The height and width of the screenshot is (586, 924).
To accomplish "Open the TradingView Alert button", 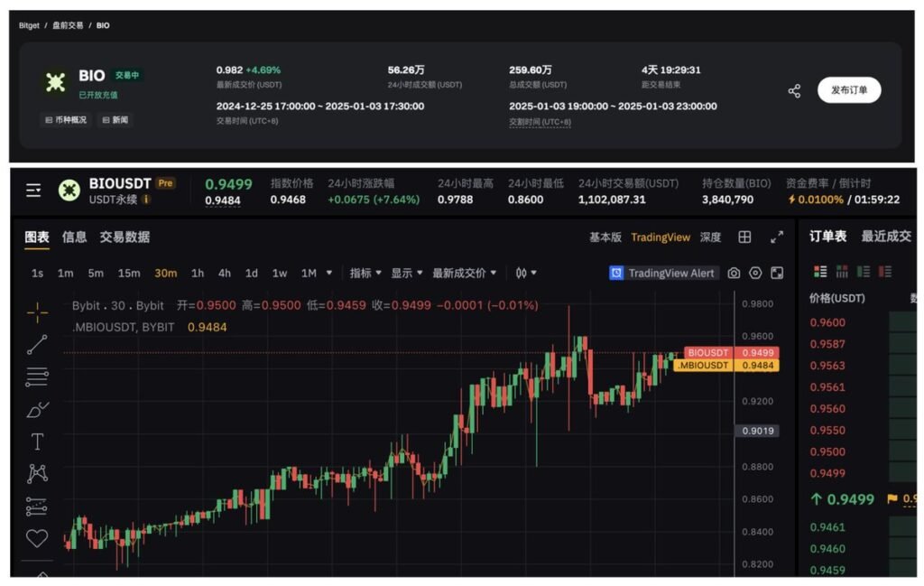I will pos(663,273).
